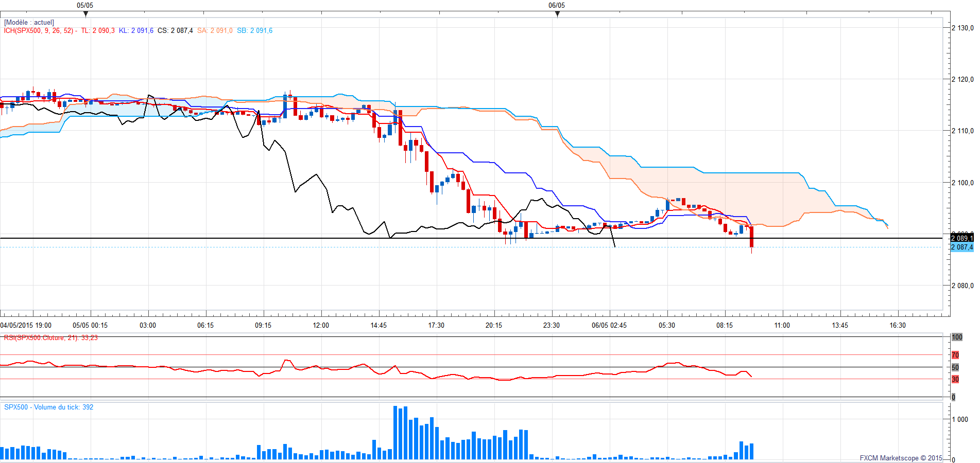Click the '[Modèle : actuel]' label
The height and width of the screenshot is (463, 980).
pos(29,23)
